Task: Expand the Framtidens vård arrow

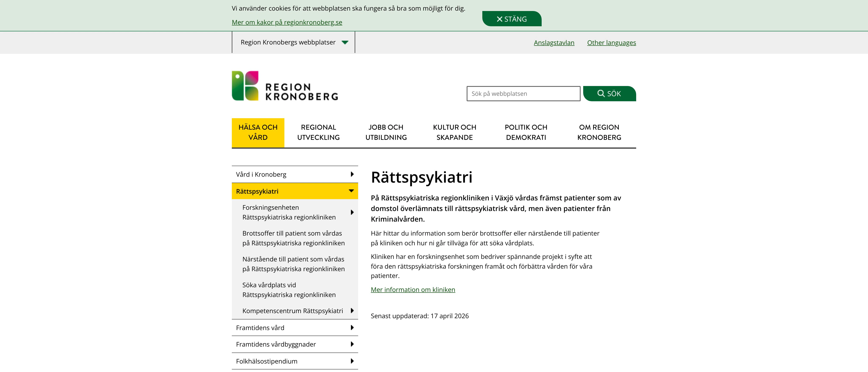Action: pos(352,328)
